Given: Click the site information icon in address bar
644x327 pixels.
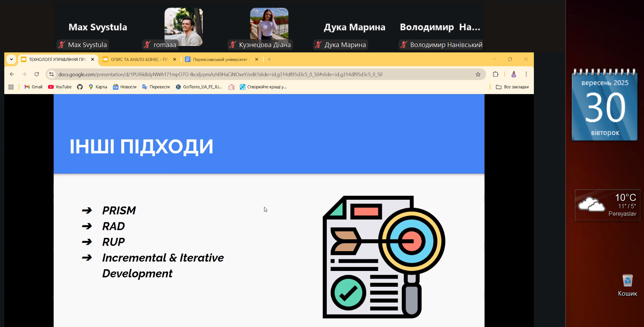Looking at the screenshot, I should click(x=52, y=74).
